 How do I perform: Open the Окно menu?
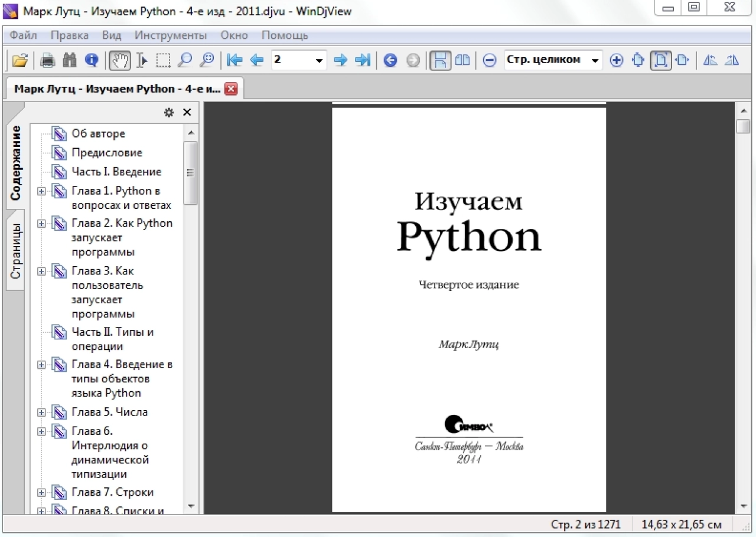tap(234, 35)
